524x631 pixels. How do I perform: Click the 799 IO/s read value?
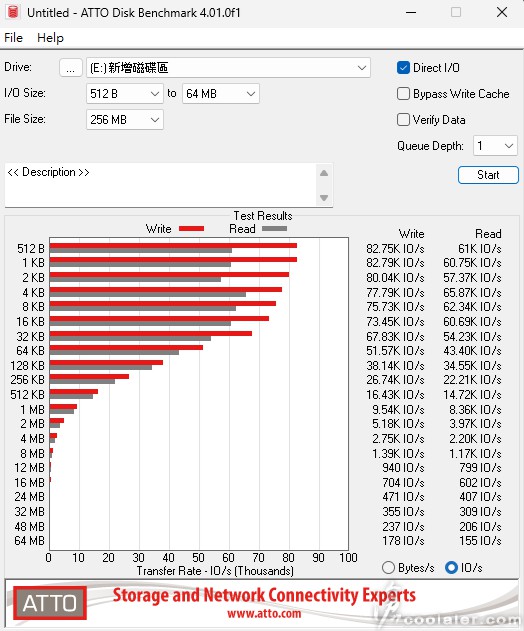(x=481, y=468)
